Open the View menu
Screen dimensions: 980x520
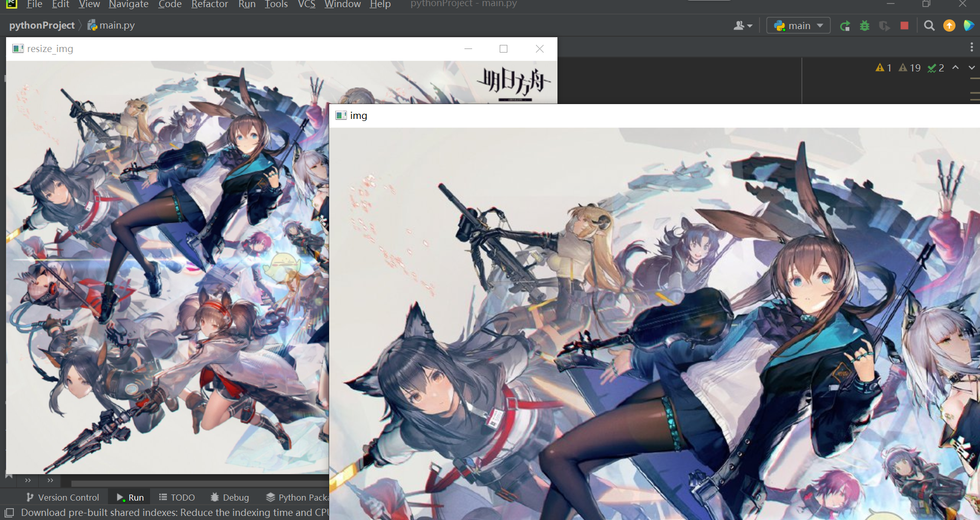point(89,4)
